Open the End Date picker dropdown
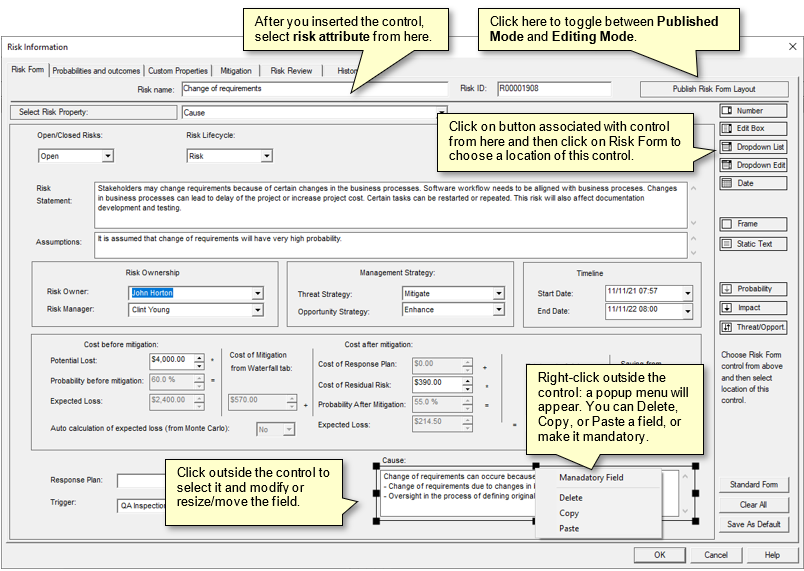This screenshot has height=571, width=804. tap(687, 311)
